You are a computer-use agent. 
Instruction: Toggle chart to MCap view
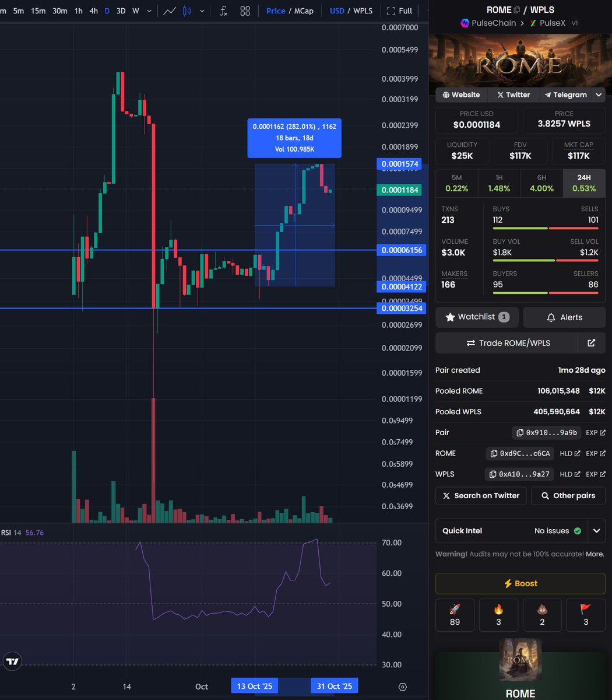[304, 10]
